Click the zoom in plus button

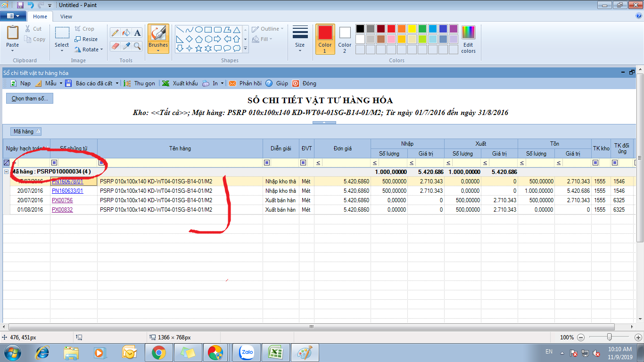click(638, 337)
